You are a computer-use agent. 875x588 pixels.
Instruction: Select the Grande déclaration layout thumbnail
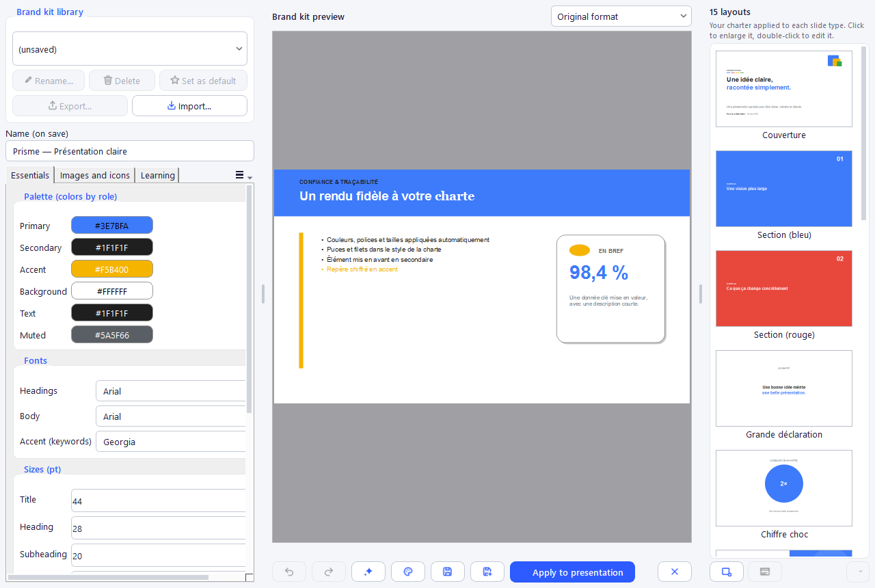click(784, 388)
